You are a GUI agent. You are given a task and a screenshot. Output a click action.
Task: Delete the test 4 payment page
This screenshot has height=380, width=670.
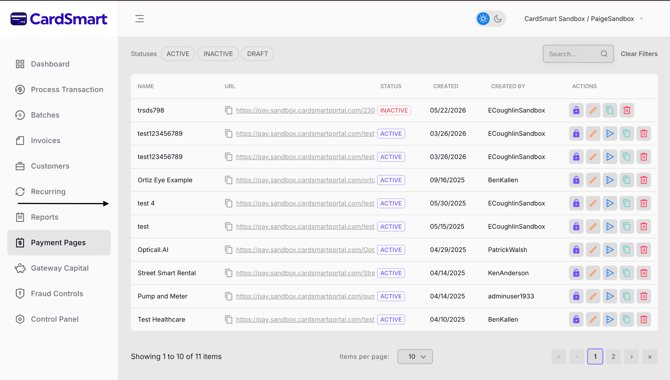644,203
